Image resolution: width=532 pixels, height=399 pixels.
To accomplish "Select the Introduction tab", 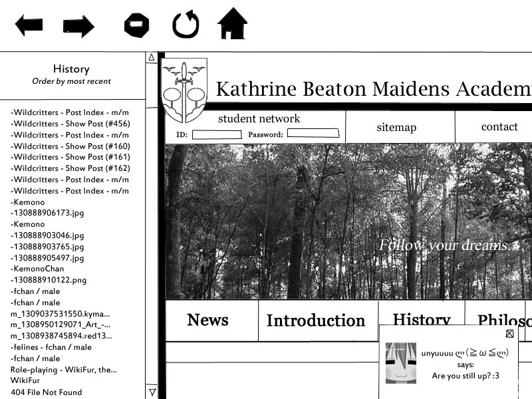I will 316,321.
